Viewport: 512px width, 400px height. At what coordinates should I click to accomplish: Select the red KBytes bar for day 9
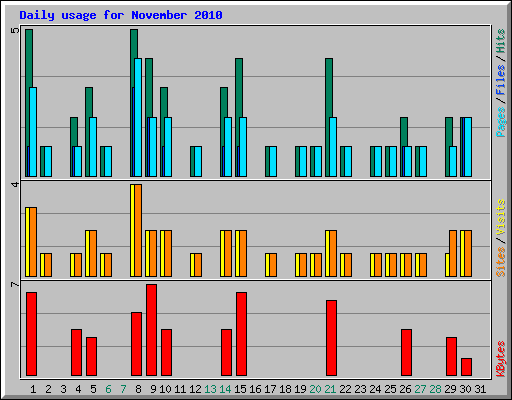(x=151, y=330)
